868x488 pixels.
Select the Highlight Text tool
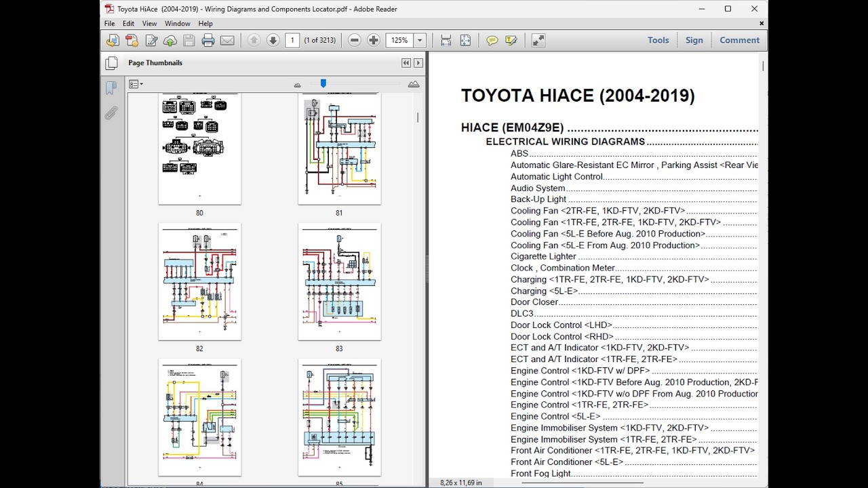(511, 41)
